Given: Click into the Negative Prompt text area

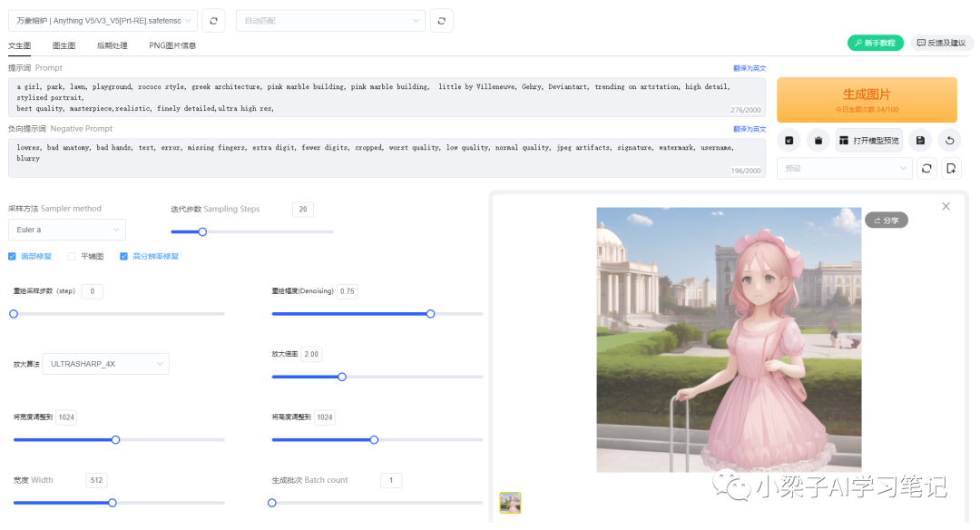Looking at the screenshot, I should (387, 158).
